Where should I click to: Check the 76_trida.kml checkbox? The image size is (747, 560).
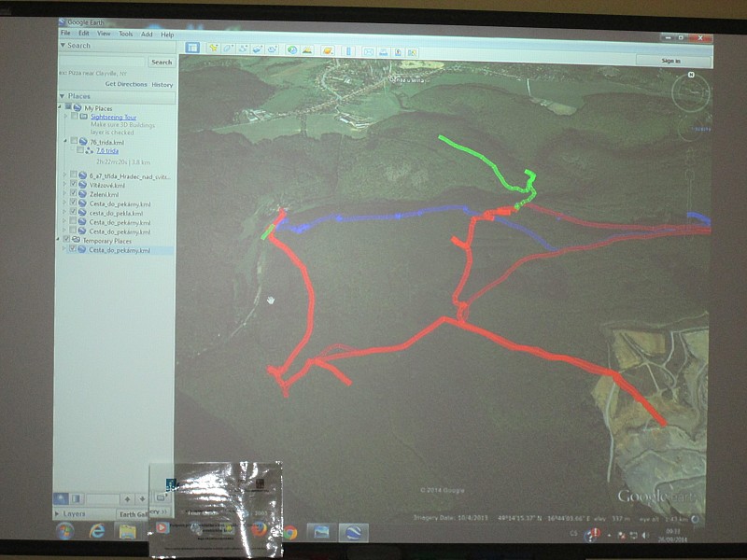(74, 141)
